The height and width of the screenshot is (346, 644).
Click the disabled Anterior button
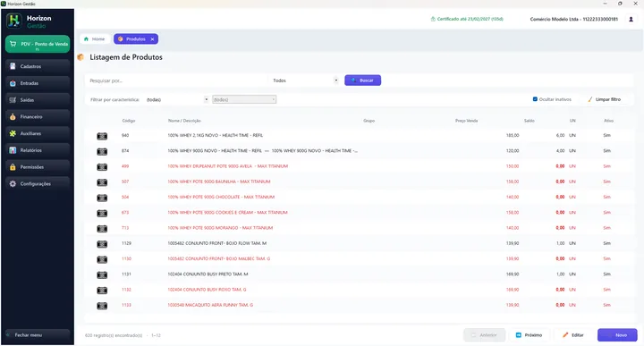tap(485, 335)
